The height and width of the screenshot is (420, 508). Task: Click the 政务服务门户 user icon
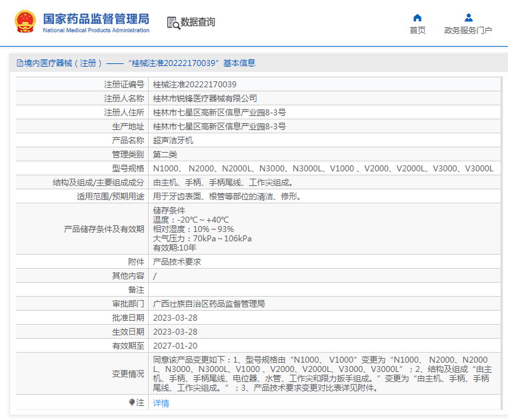pyautogui.click(x=468, y=17)
